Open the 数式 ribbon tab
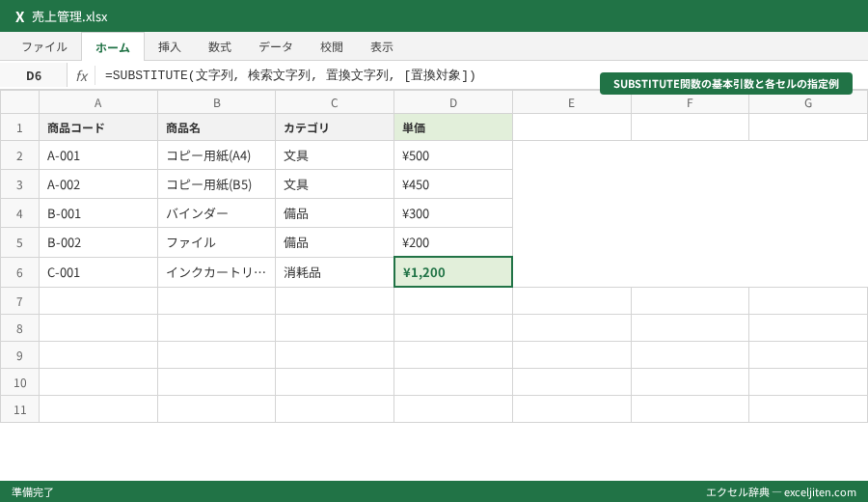This screenshot has height=502, width=868. click(x=220, y=47)
